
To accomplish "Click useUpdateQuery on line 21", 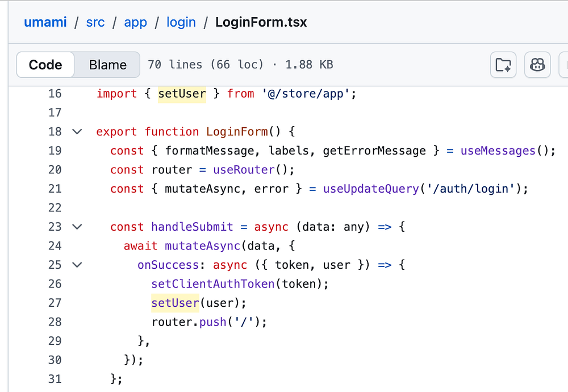I will coord(370,189).
